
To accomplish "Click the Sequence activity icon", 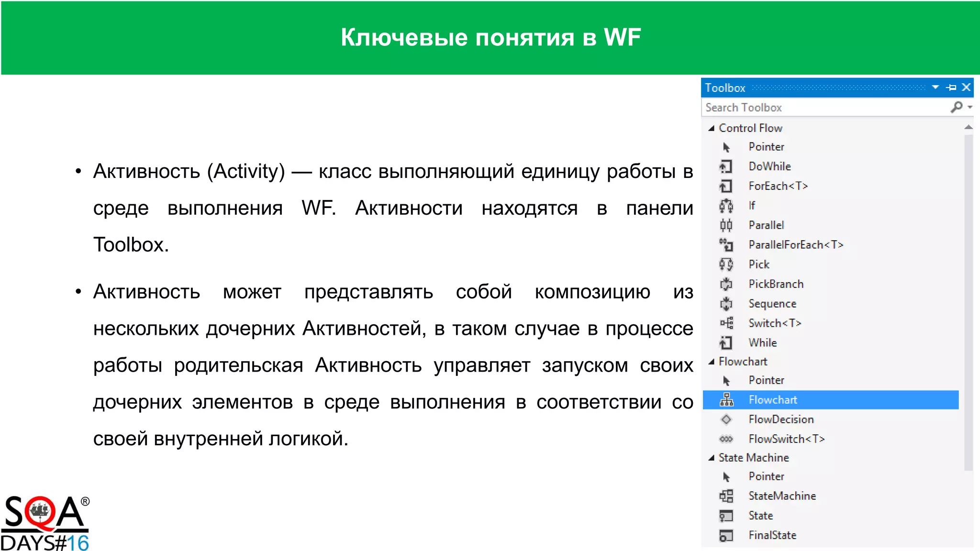I will click(x=726, y=304).
